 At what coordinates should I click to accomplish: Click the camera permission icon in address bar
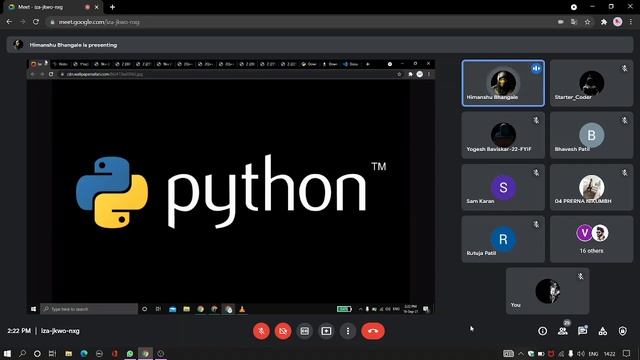[561, 22]
